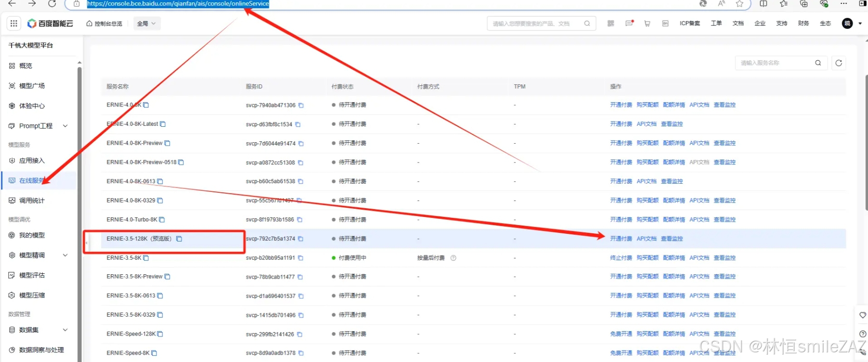Image resolution: width=868 pixels, height=362 pixels.
Task: Click 查看监控 for ERNIE-4.0-8K-Latest
Action: tap(672, 124)
